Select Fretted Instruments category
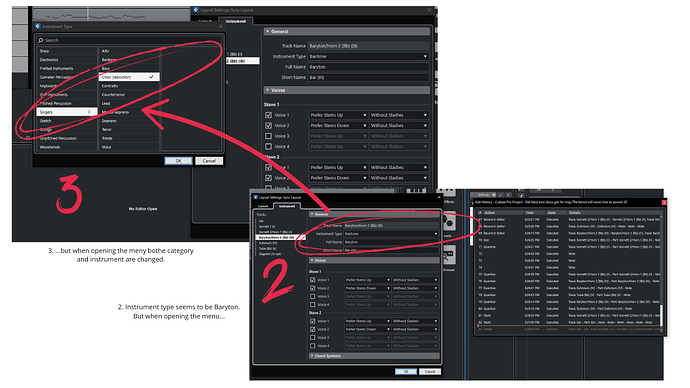 point(67,69)
